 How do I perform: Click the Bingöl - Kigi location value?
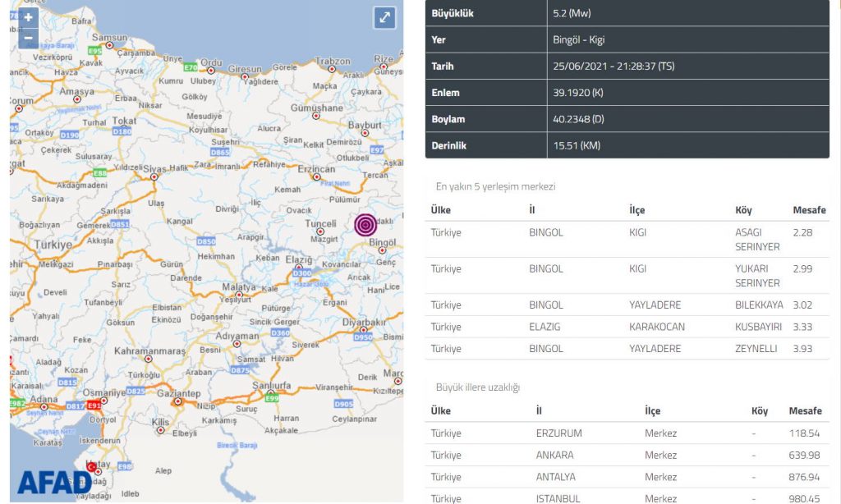click(x=578, y=39)
